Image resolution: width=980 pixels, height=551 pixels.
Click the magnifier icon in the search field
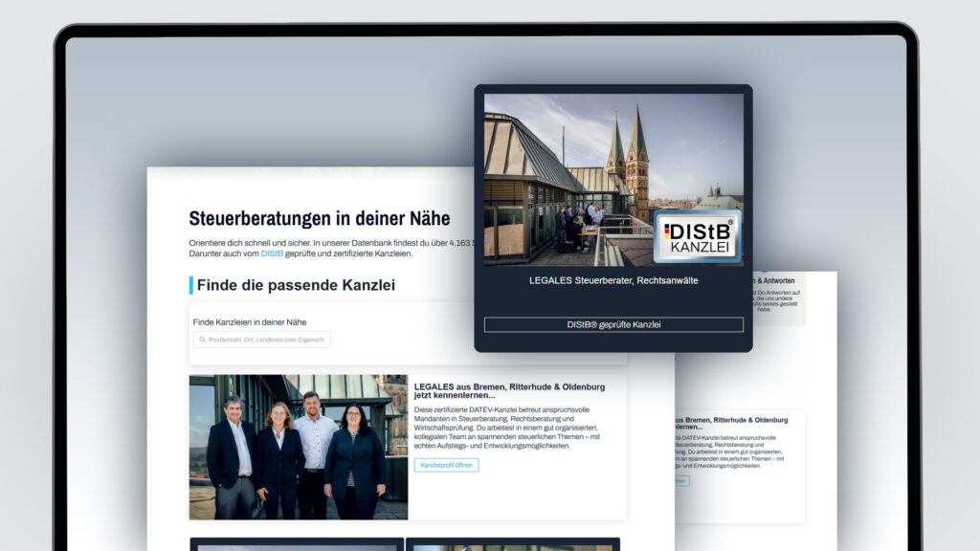203,340
